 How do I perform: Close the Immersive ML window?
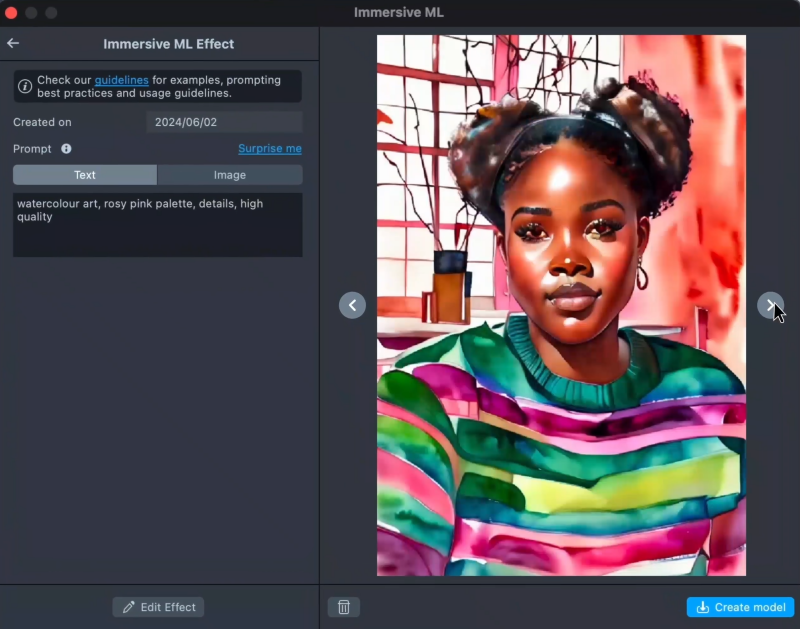[12, 13]
